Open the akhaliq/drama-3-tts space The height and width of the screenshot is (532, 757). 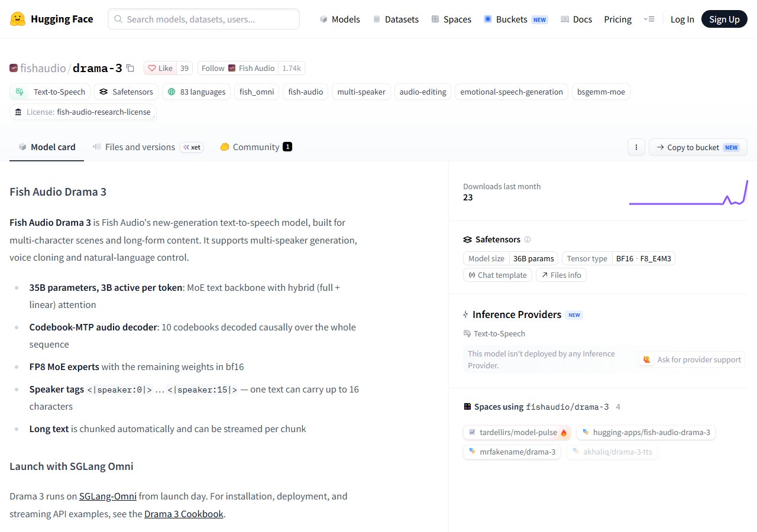612,452
